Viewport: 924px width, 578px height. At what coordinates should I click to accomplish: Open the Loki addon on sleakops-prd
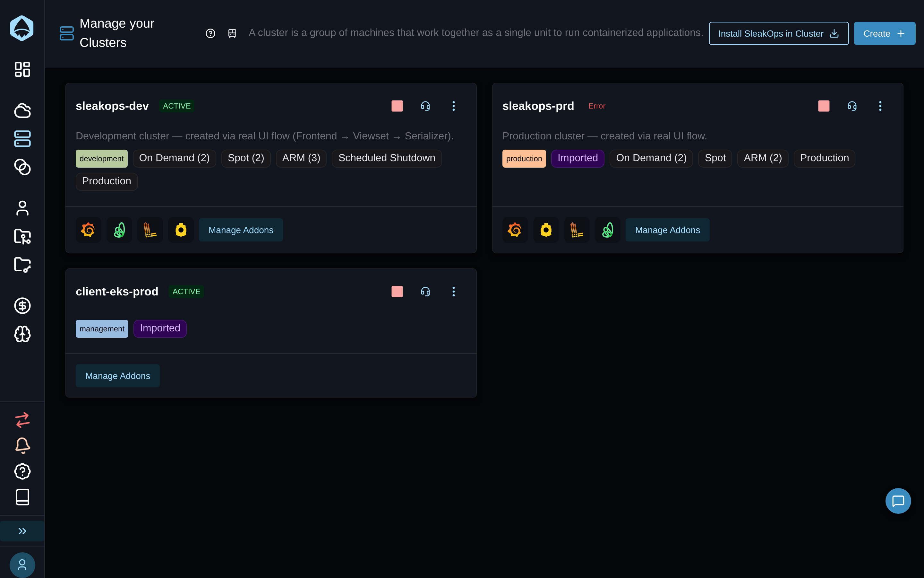(x=577, y=230)
